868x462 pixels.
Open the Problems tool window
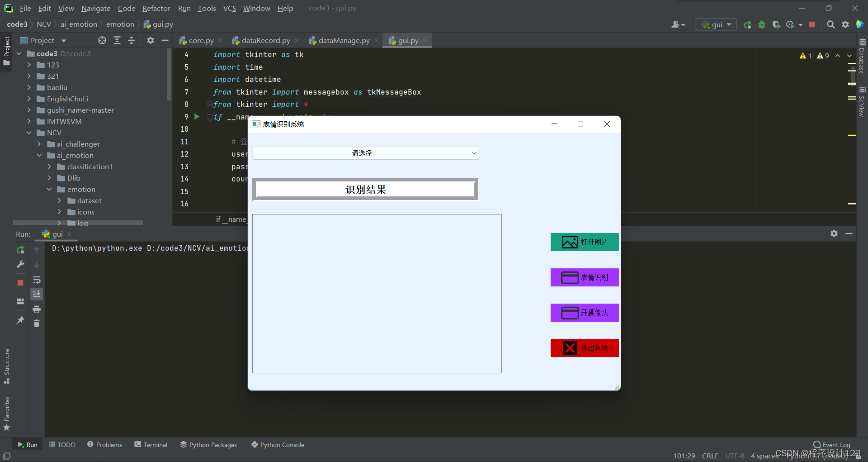(104, 445)
